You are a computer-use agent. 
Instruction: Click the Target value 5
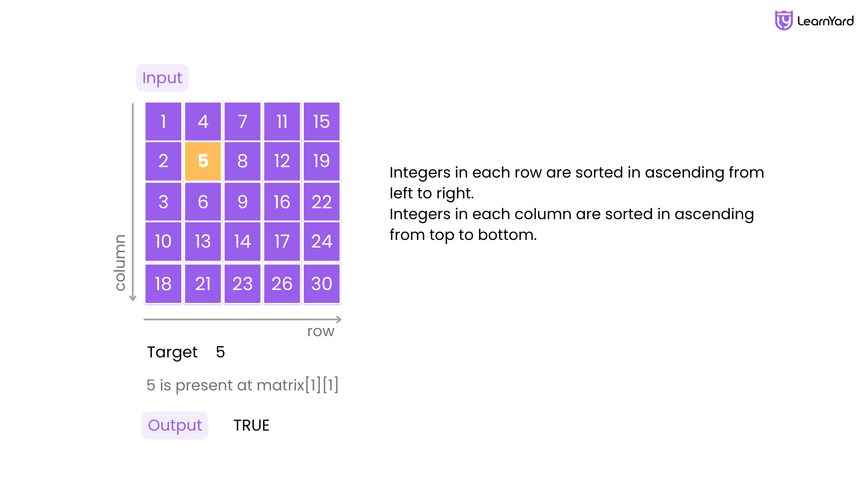[220, 352]
